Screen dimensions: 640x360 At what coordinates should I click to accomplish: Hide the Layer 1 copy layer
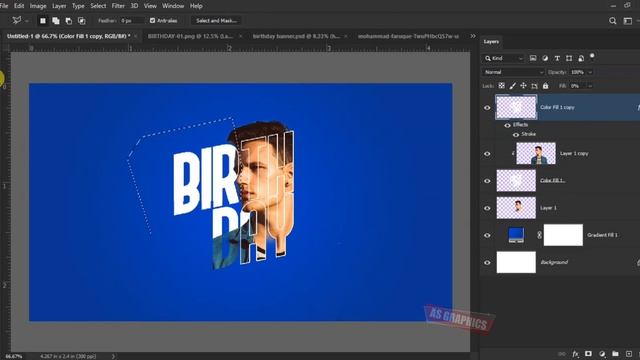coord(487,154)
